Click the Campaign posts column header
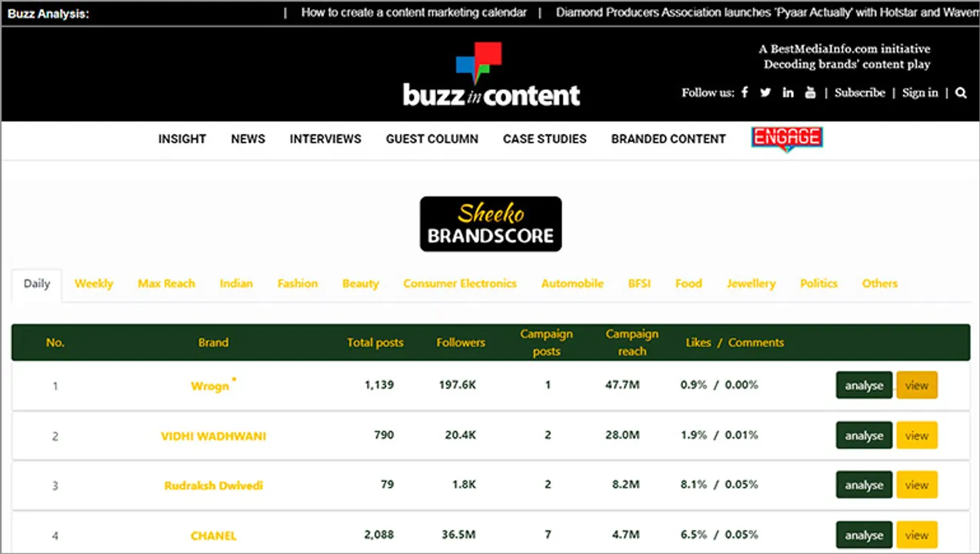 [546, 342]
